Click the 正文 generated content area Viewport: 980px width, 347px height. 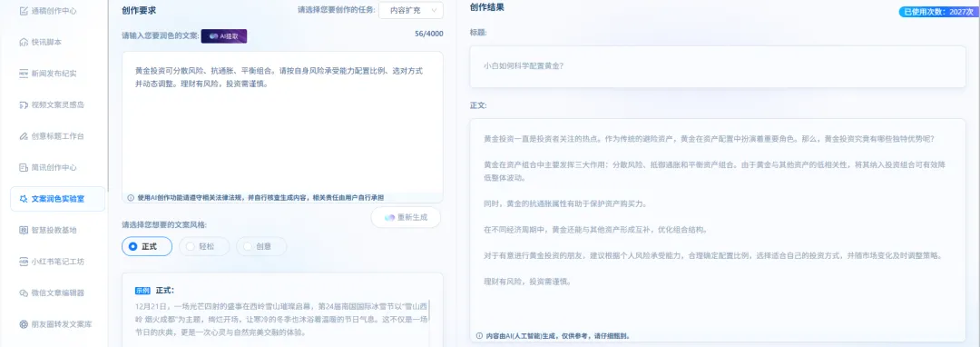point(718,230)
